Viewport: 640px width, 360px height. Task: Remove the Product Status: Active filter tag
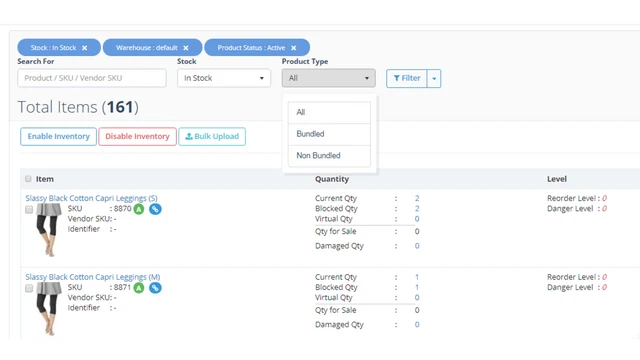click(293, 48)
